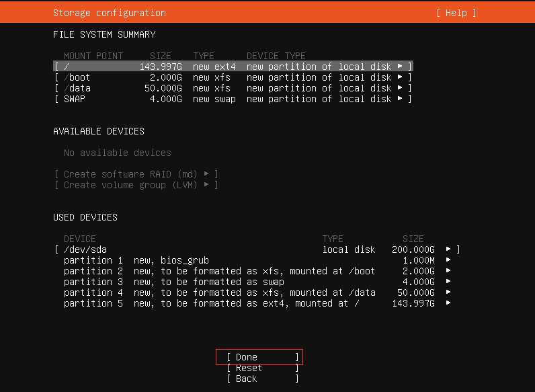Click the DEVICE TYPE column header
Image resolution: width=535 pixels, height=392 pixels.
pyautogui.click(x=276, y=56)
